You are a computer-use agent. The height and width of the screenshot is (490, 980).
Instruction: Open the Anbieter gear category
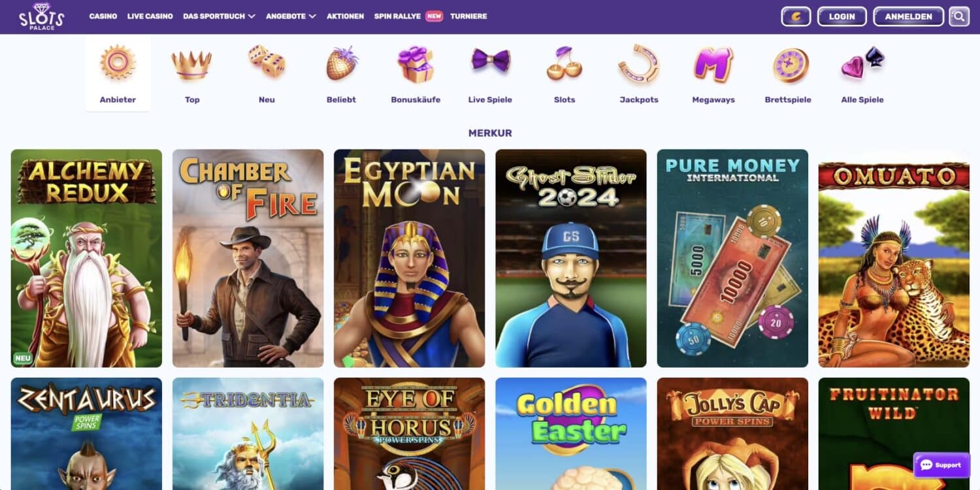(118, 73)
